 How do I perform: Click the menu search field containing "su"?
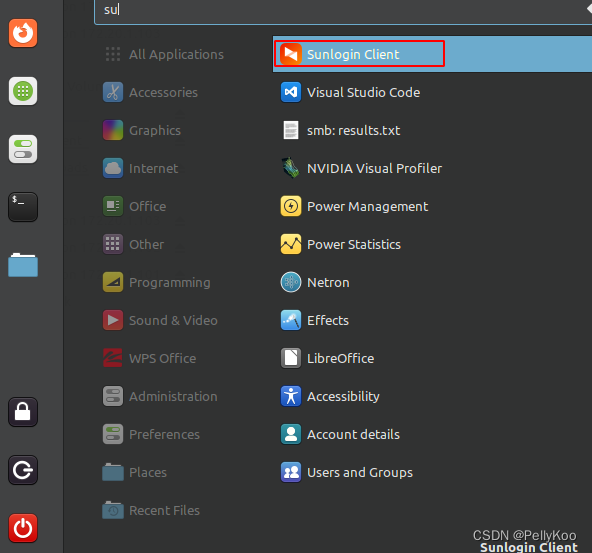tap(343, 11)
